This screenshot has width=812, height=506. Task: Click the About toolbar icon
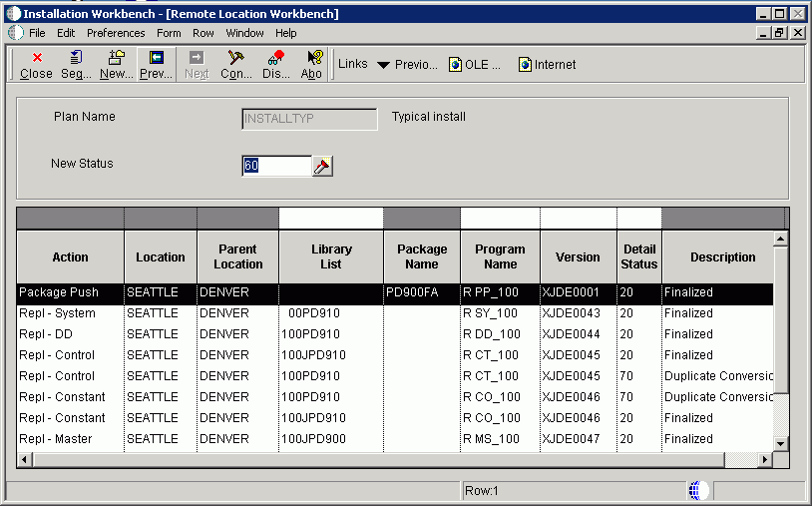313,65
